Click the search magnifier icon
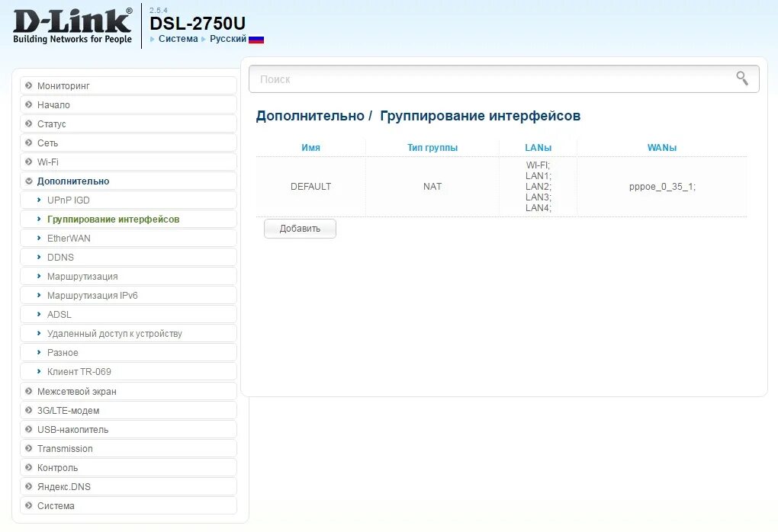Viewport: 778px width, 532px height. click(742, 79)
